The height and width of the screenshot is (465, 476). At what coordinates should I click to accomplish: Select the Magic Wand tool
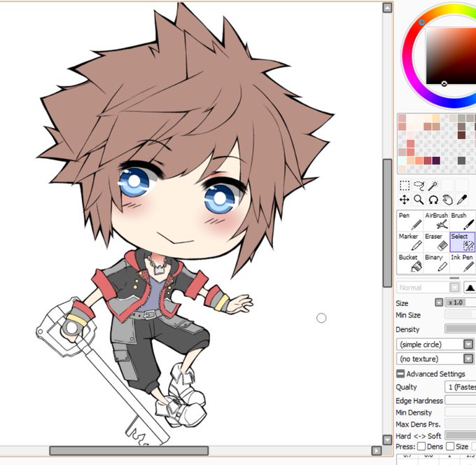[433, 185]
